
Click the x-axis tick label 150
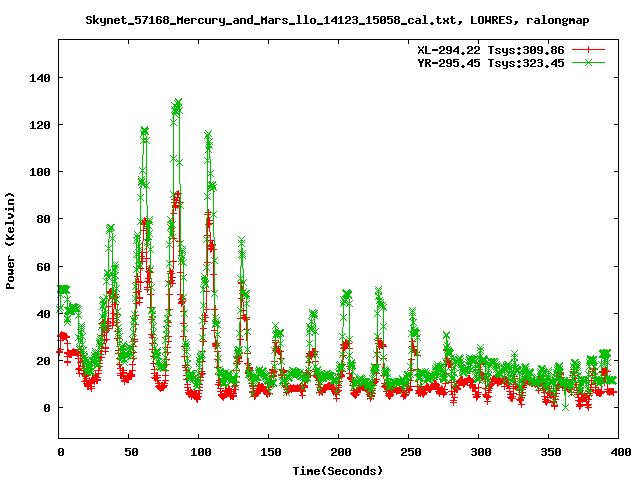point(271,452)
